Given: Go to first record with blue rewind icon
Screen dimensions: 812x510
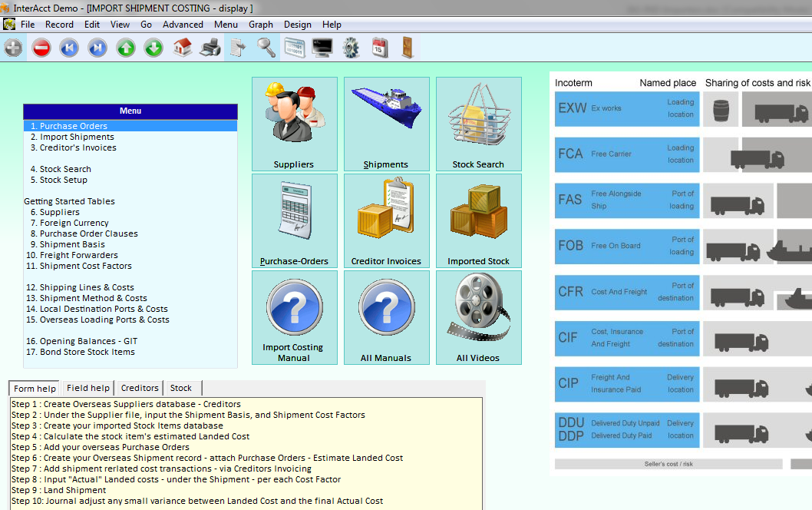Looking at the screenshot, I should [x=69, y=48].
